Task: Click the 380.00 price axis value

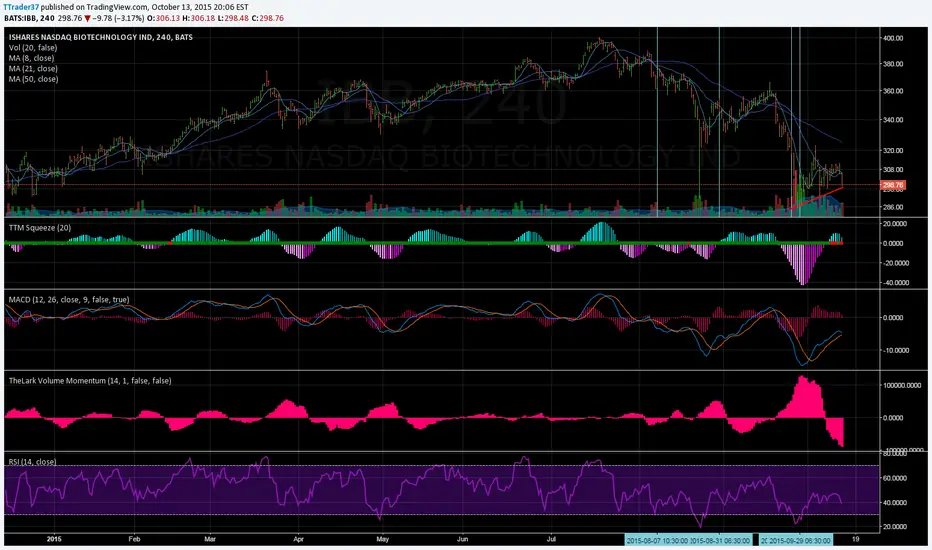Action: click(893, 64)
